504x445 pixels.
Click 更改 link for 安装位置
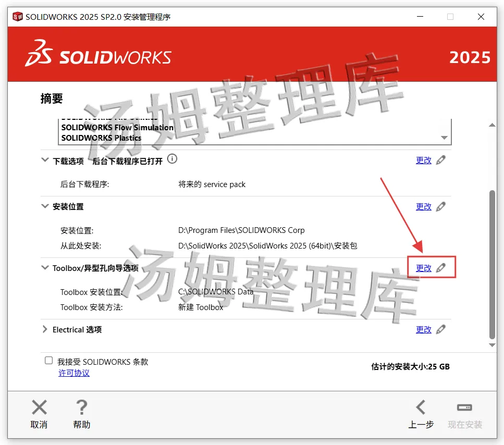[424, 206]
